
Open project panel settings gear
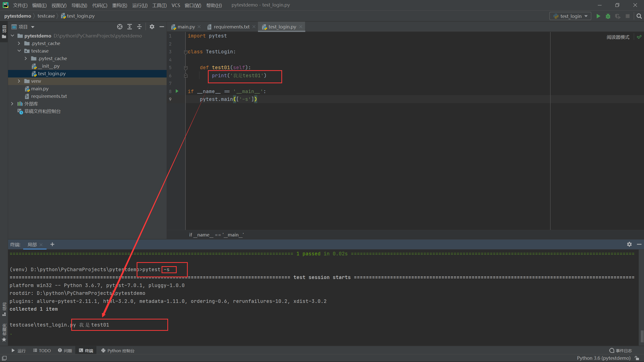pos(152,27)
